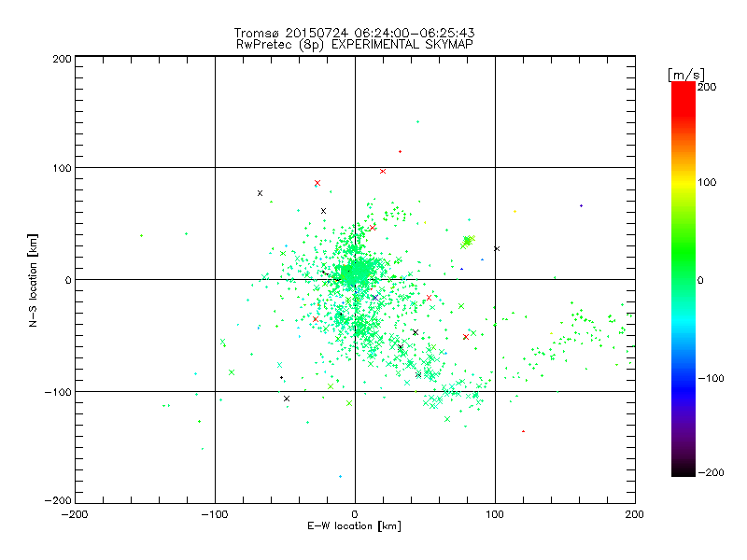The width and height of the screenshot is (747, 560).
Task: Click x-axis tick label '-200'
Action: click(x=75, y=514)
